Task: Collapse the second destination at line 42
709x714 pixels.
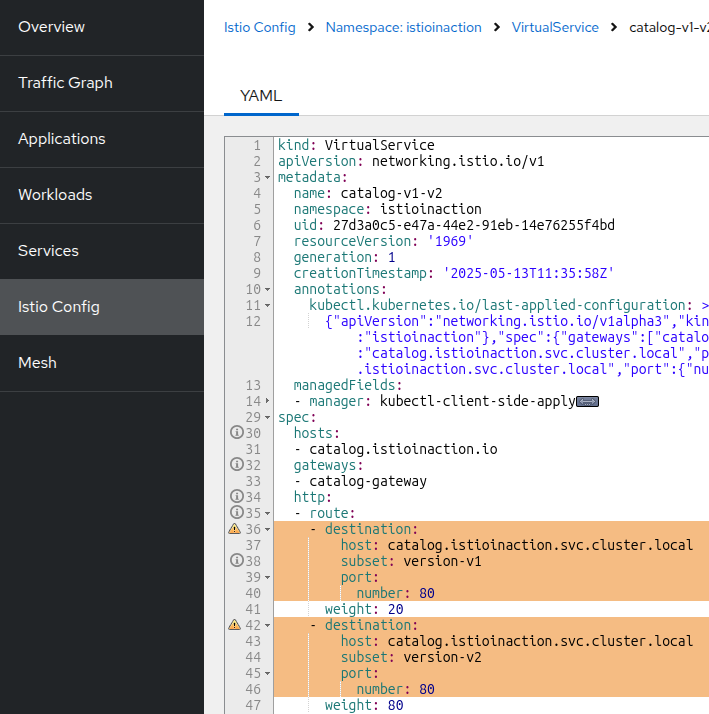Action: point(267,626)
